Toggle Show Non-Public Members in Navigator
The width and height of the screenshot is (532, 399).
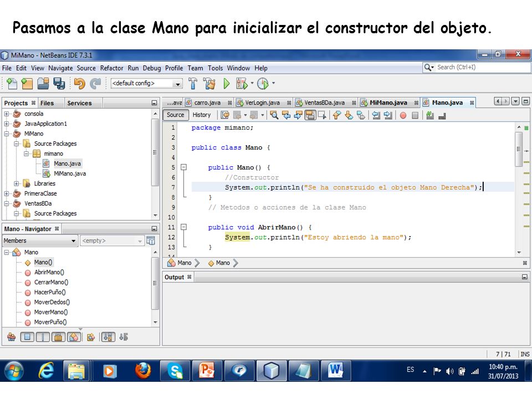click(x=58, y=337)
